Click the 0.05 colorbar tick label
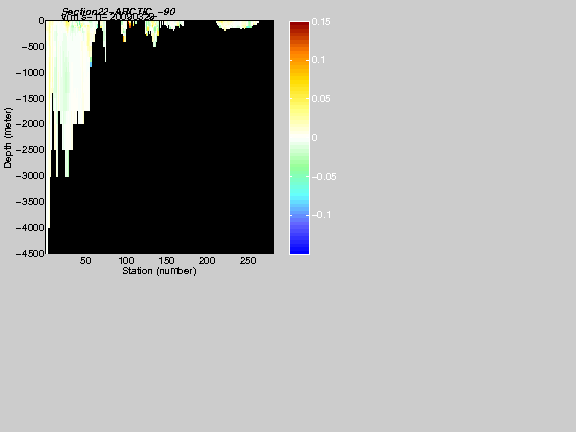The image size is (576, 432). tap(321, 99)
